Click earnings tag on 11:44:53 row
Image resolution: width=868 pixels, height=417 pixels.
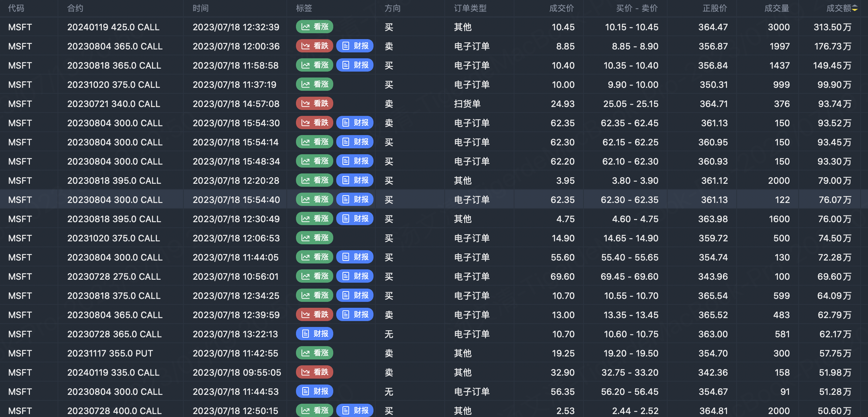(x=314, y=392)
